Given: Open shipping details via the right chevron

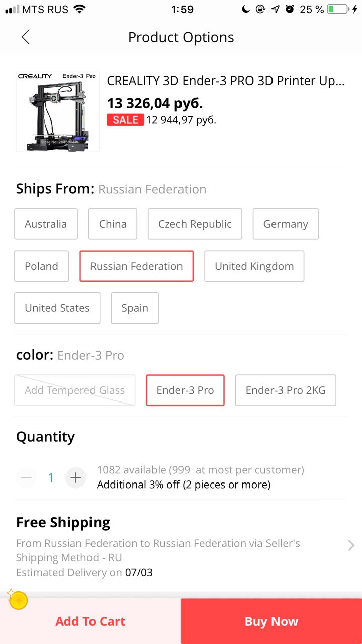Looking at the screenshot, I should pos(351,546).
